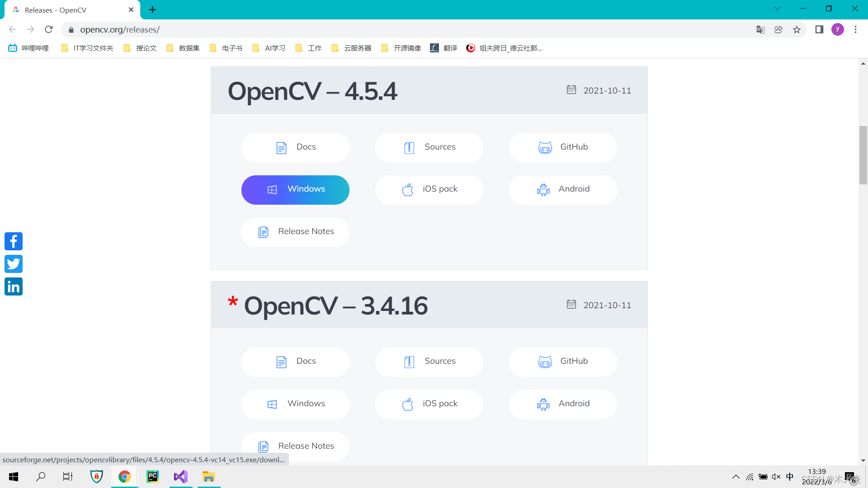Open the 姐夫跨日_德云社郭... bookmark
Viewport: 868px width, 488px height.
505,48
